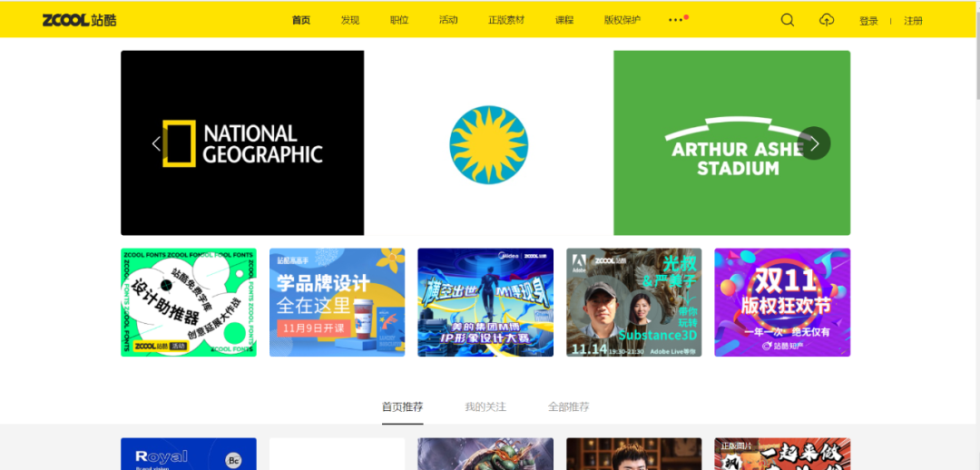This screenshot has width=980, height=470.
Task: Open the search magnifier icon
Action: 788,20
